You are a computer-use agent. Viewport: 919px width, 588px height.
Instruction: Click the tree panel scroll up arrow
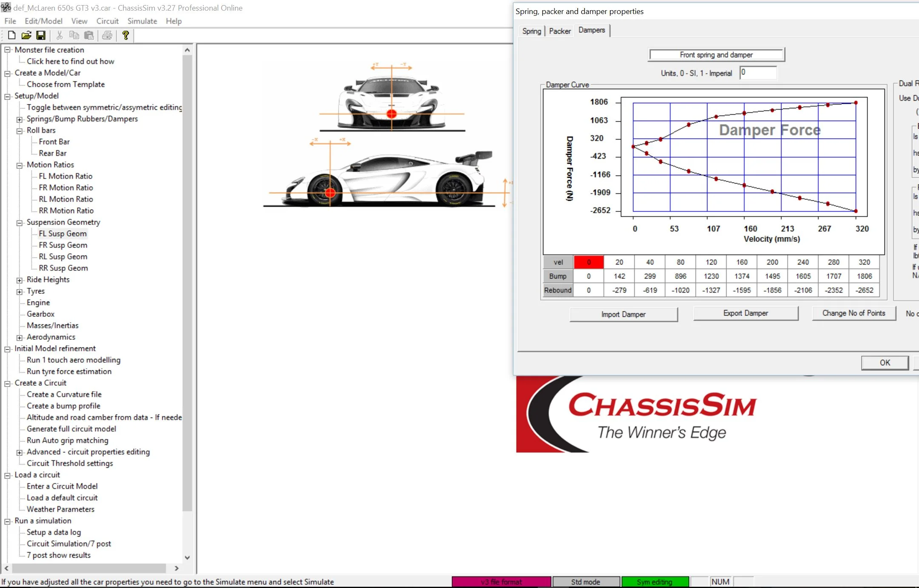coord(187,50)
